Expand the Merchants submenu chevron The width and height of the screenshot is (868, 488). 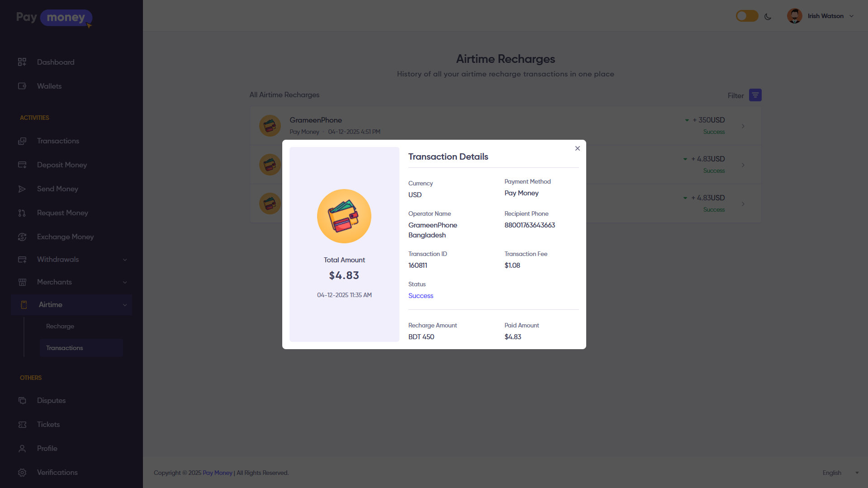click(125, 282)
